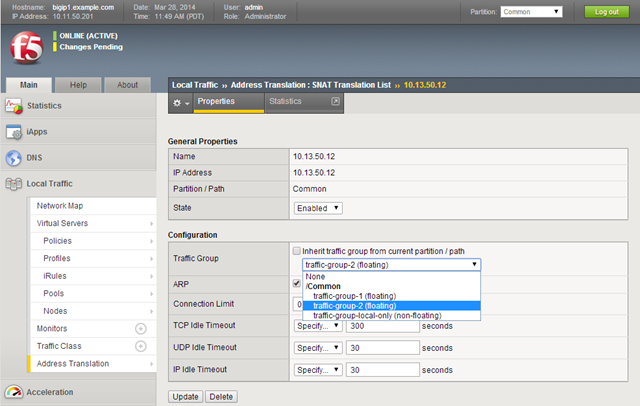The height and width of the screenshot is (406, 640).
Task: Switch to the Statistics tab
Action: coord(285,101)
